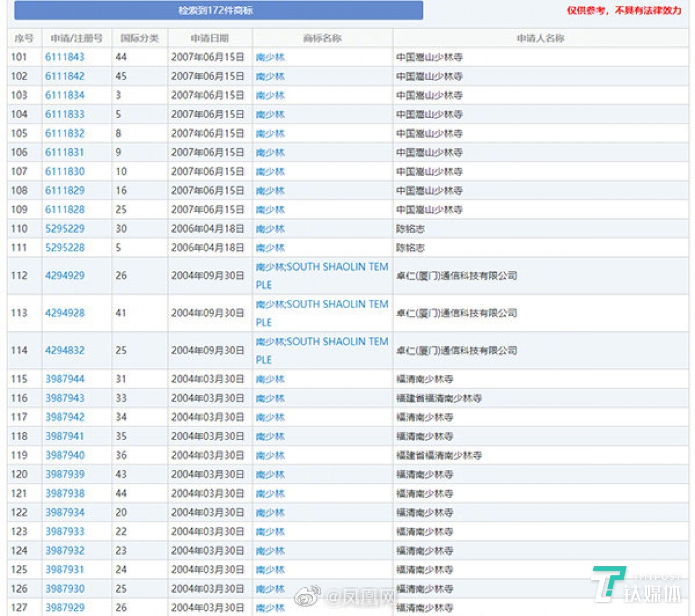The width and height of the screenshot is (695, 616).
Task: Open registration number 4294929 link
Action: pos(65,276)
